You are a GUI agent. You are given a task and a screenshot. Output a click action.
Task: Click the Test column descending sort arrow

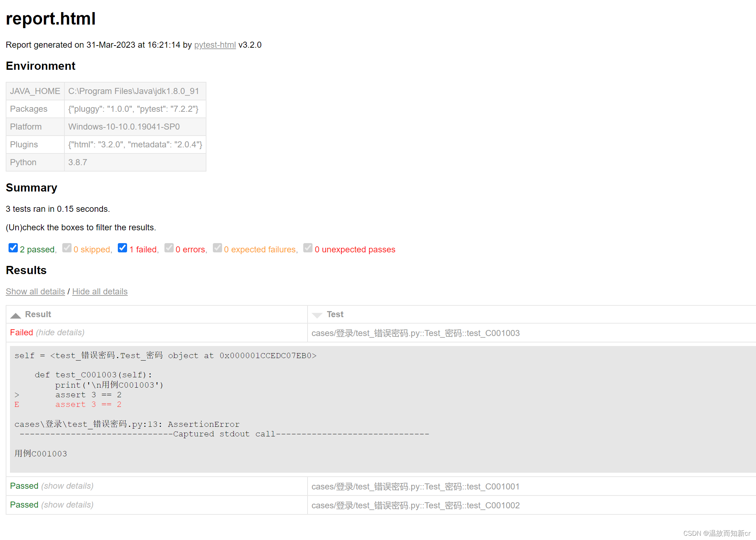[317, 315]
